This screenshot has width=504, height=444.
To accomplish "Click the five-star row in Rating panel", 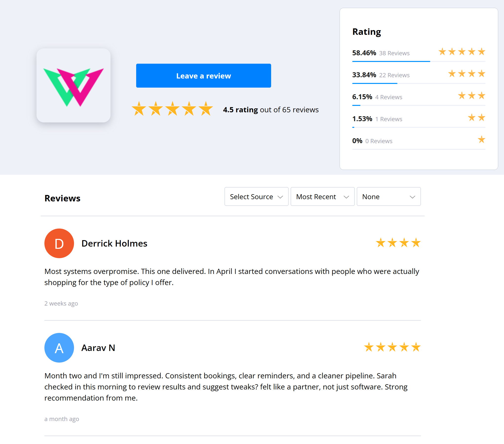I will [x=462, y=52].
